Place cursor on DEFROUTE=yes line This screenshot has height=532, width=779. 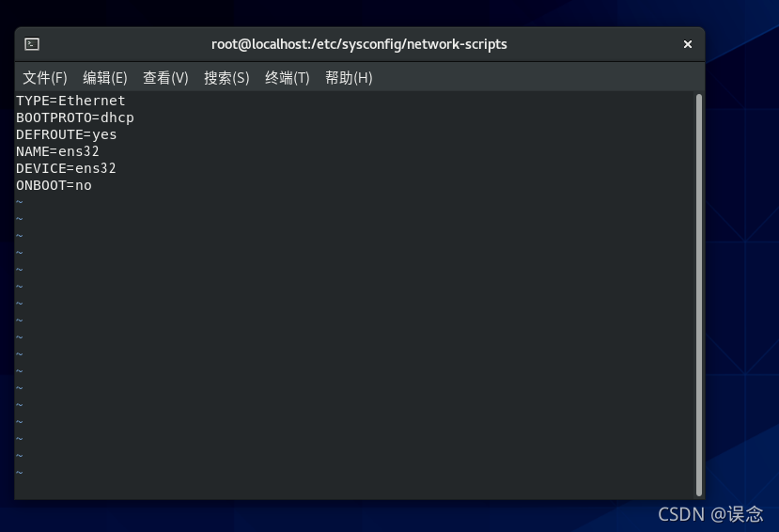pyautogui.click(x=67, y=134)
